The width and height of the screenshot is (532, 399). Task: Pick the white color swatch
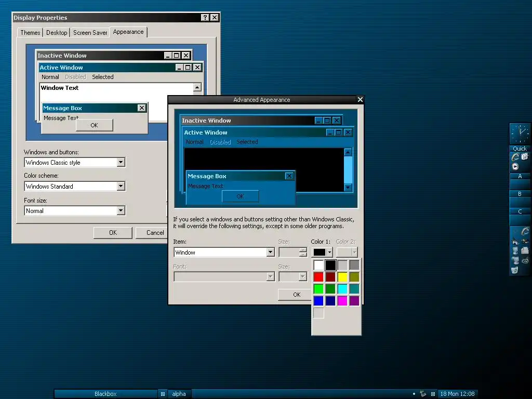click(x=318, y=265)
